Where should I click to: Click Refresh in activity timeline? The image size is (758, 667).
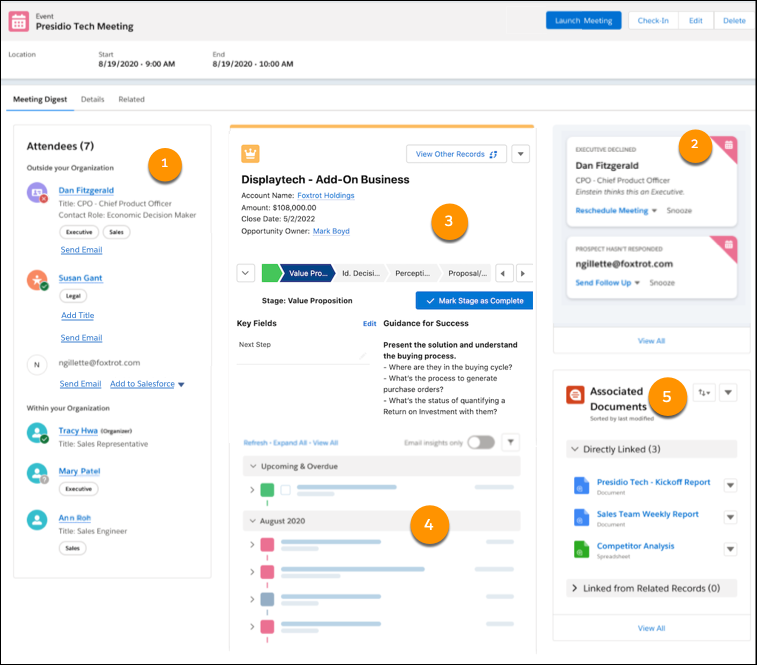(255, 443)
